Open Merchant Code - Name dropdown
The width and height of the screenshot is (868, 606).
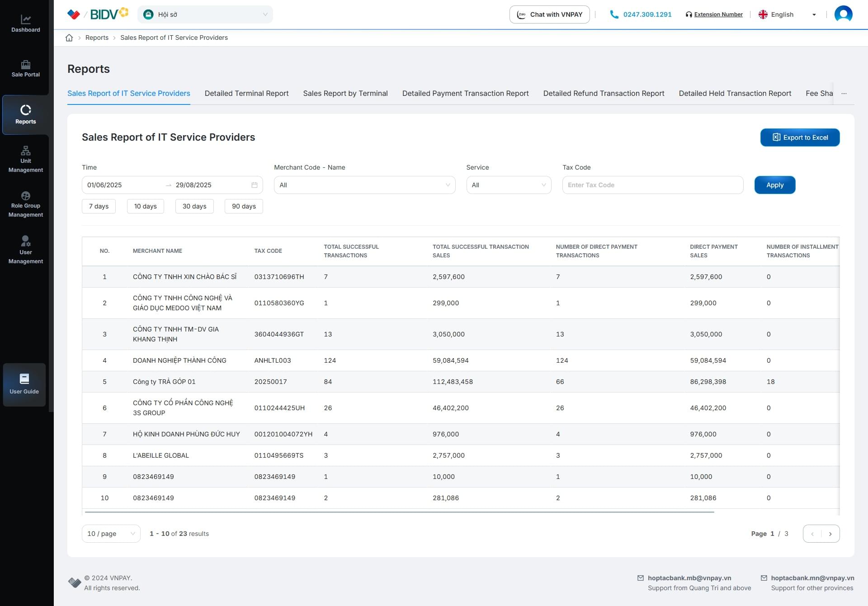(364, 185)
